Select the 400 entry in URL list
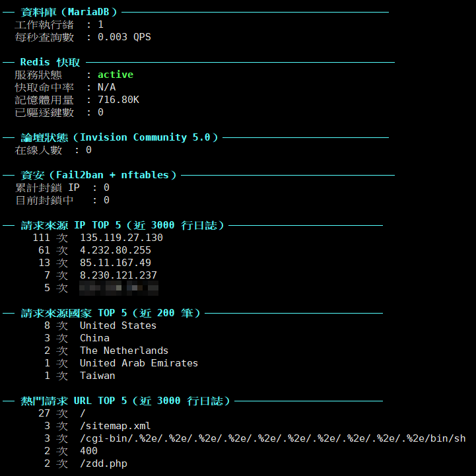Image resolution: width=476 pixels, height=476 pixels. 88,451
